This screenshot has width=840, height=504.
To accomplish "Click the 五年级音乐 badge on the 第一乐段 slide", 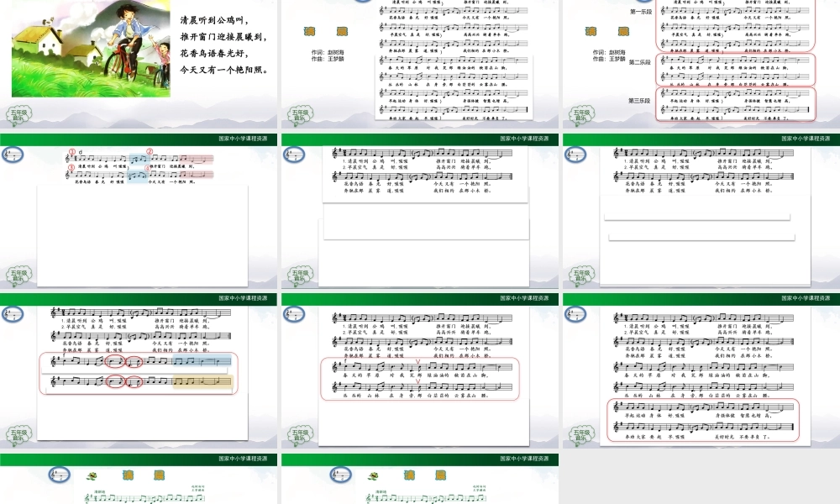I will 583,116.
